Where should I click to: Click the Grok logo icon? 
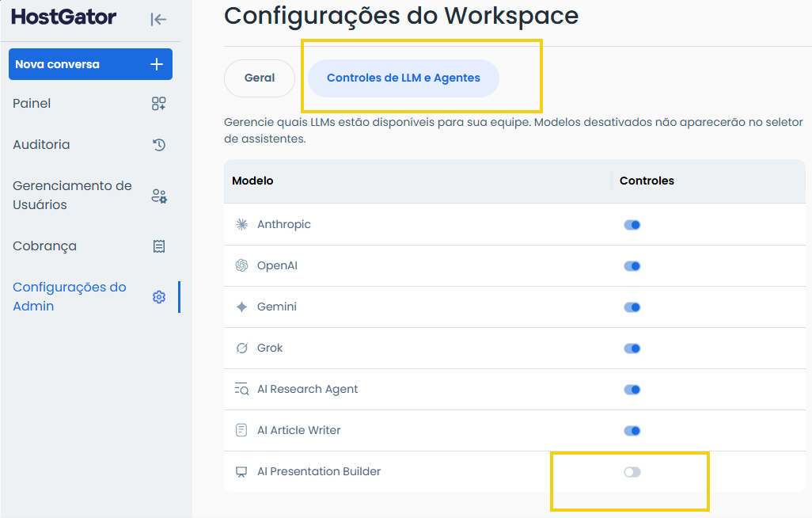(241, 348)
